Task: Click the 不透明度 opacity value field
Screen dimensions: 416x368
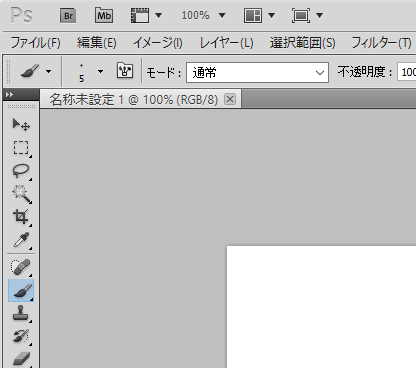Action: pos(407,72)
